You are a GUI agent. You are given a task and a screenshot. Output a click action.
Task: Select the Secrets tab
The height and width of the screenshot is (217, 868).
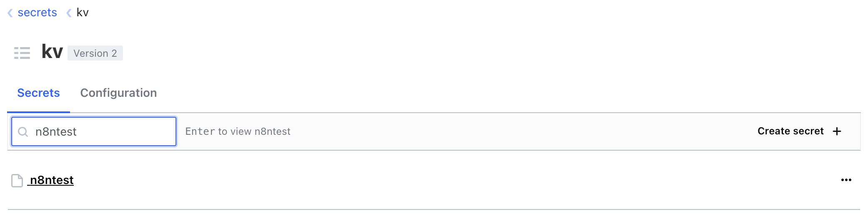click(38, 93)
